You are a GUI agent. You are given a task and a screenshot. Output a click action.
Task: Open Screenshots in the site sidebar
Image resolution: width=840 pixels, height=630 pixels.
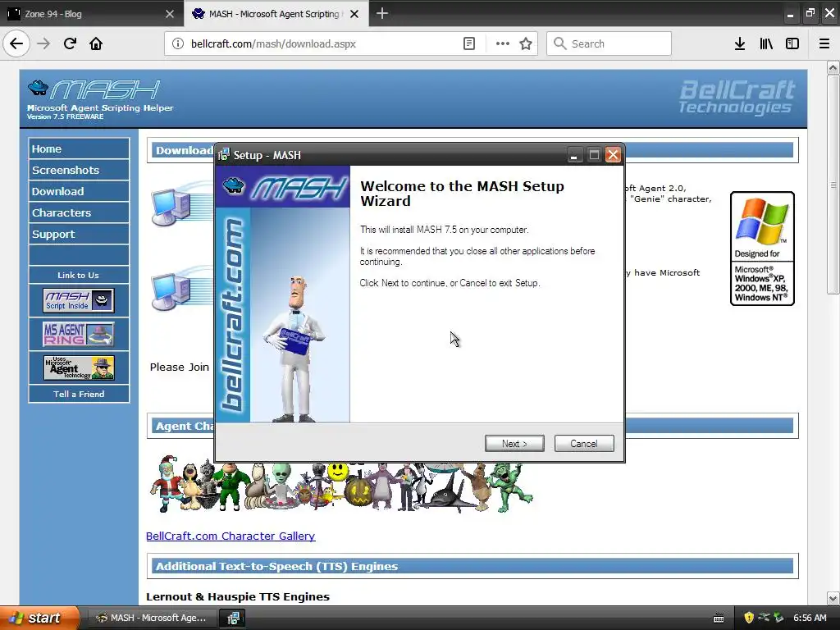click(x=79, y=170)
